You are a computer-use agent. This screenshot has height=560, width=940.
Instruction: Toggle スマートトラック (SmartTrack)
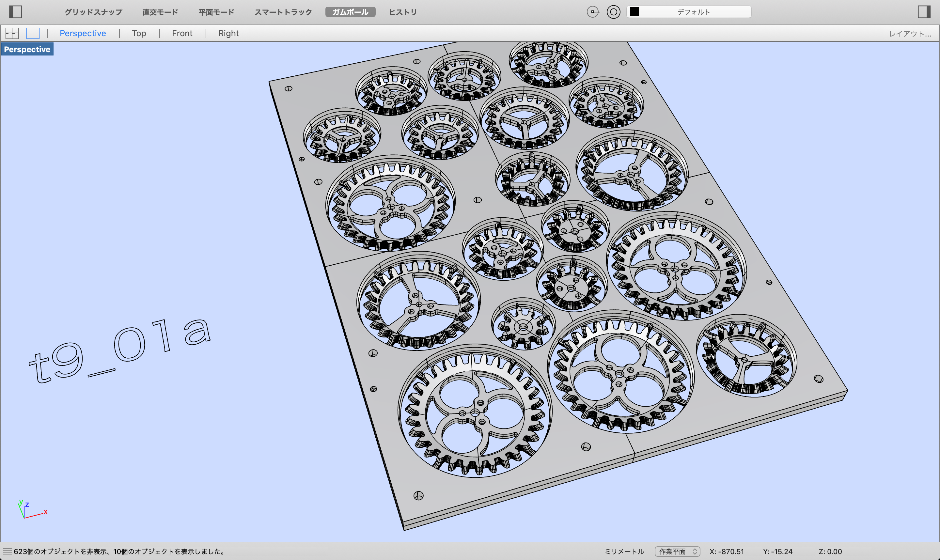[x=283, y=12]
